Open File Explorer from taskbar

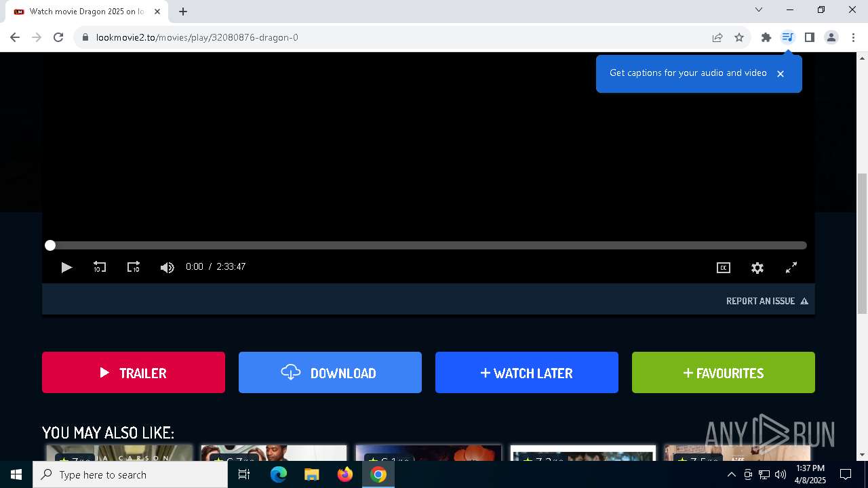312,474
